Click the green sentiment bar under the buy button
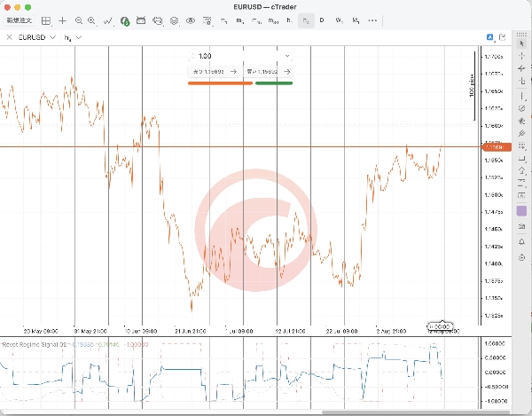Image resolution: width=532 pixels, height=416 pixels. tap(274, 83)
